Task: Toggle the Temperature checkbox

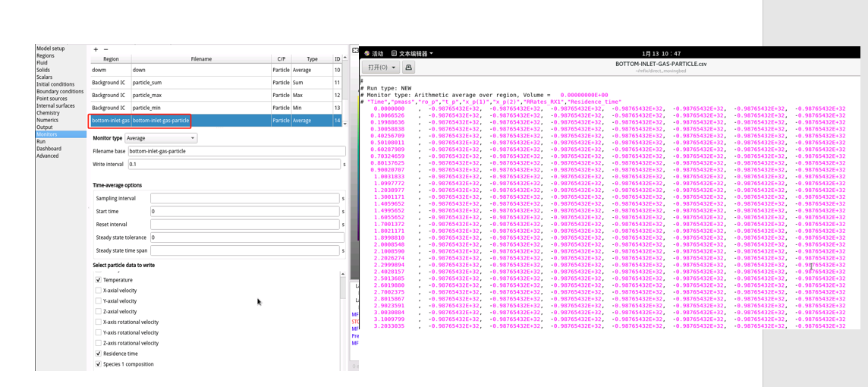Action: 99,280
